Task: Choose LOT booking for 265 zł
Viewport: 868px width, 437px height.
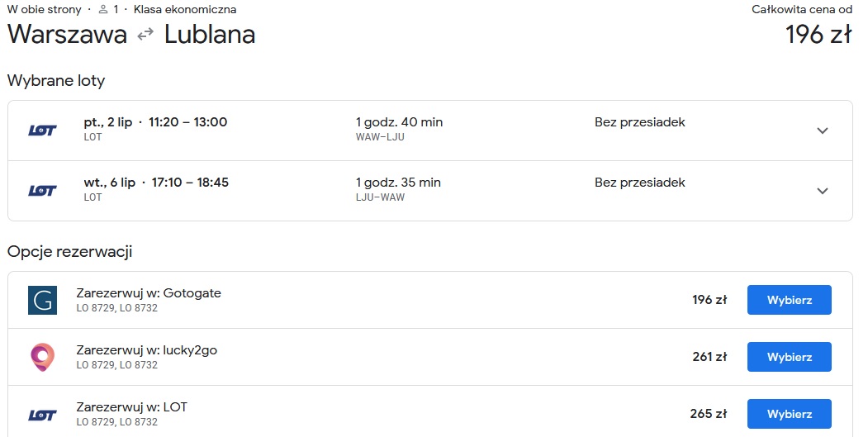Action: pyautogui.click(x=790, y=414)
